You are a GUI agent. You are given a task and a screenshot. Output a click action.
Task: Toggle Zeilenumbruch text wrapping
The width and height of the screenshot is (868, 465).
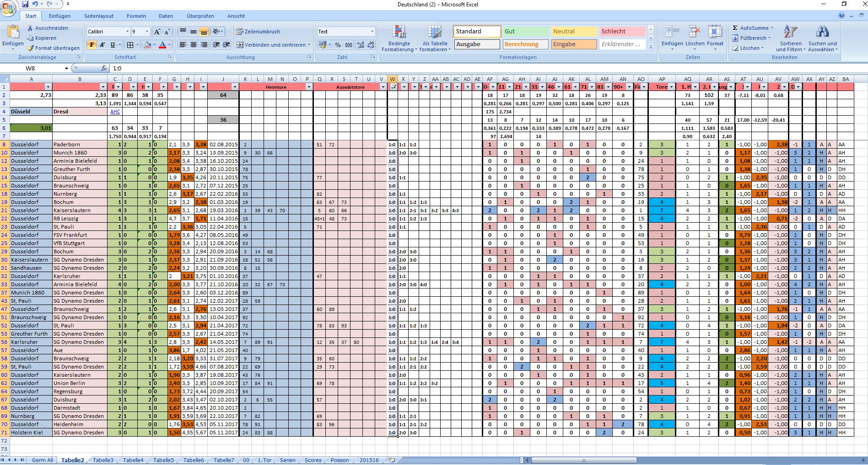(x=258, y=32)
